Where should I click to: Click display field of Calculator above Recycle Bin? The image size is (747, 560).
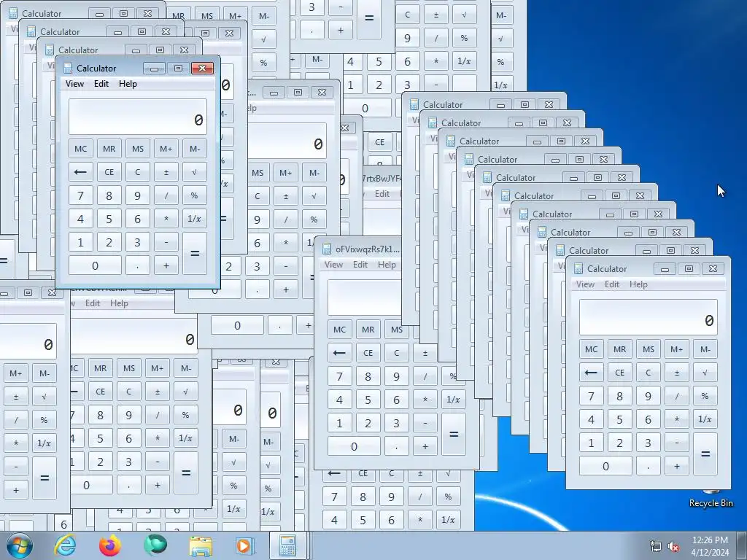click(x=649, y=317)
